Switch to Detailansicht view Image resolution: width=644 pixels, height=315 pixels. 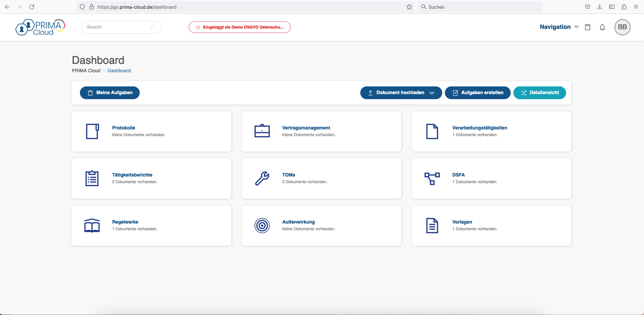[x=540, y=93]
